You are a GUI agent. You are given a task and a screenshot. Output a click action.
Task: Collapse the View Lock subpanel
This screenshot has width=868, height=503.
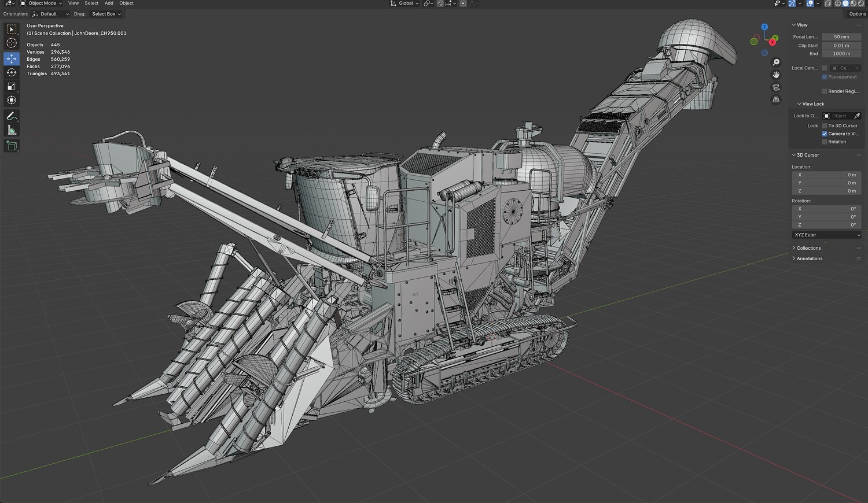click(812, 104)
